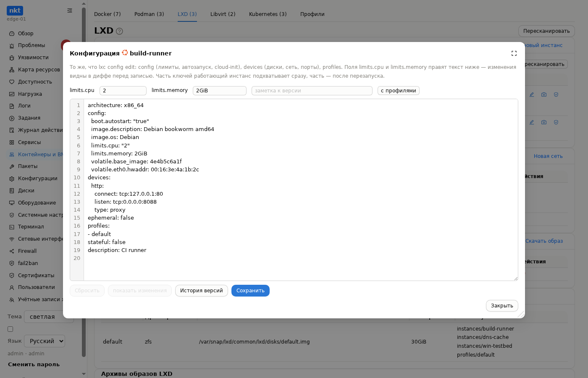
Task: Click the Скачать образ link
Action: point(544,241)
